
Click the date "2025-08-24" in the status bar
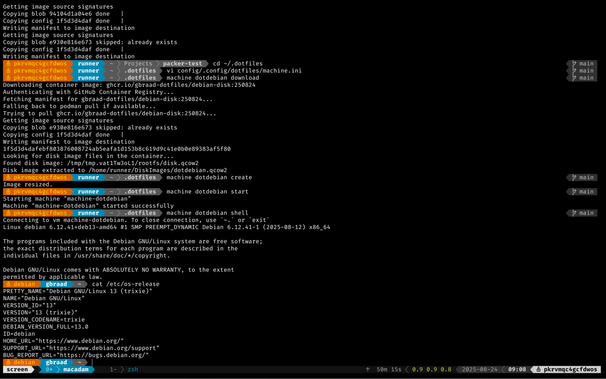click(x=480, y=369)
